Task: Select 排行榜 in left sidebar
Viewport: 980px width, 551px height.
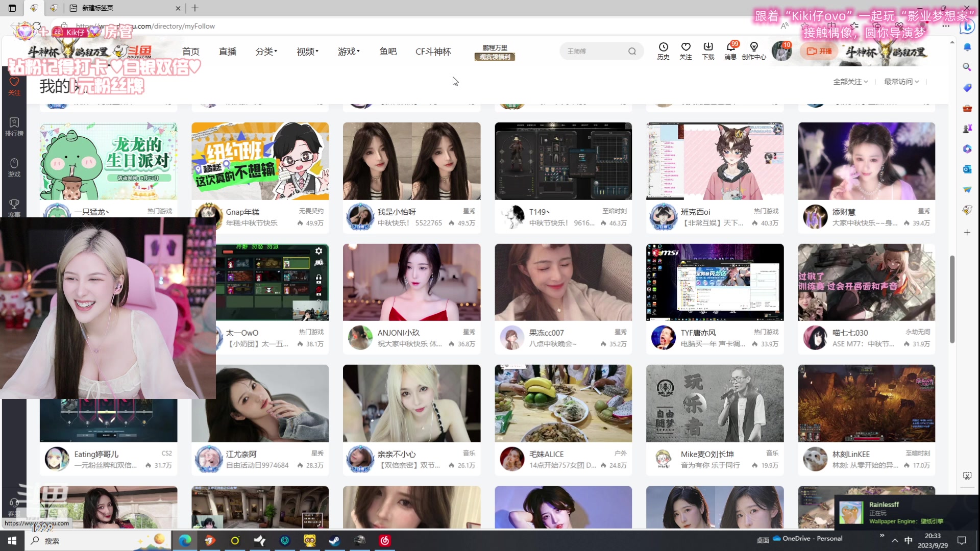Action: (x=14, y=127)
